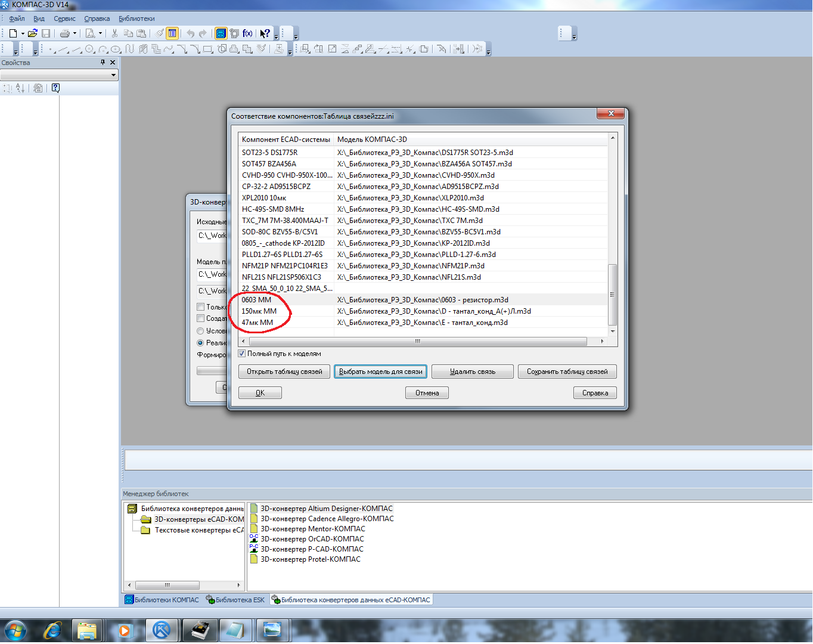Click the Properties panel help question icon
This screenshot has width=813, height=644.
point(55,88)
